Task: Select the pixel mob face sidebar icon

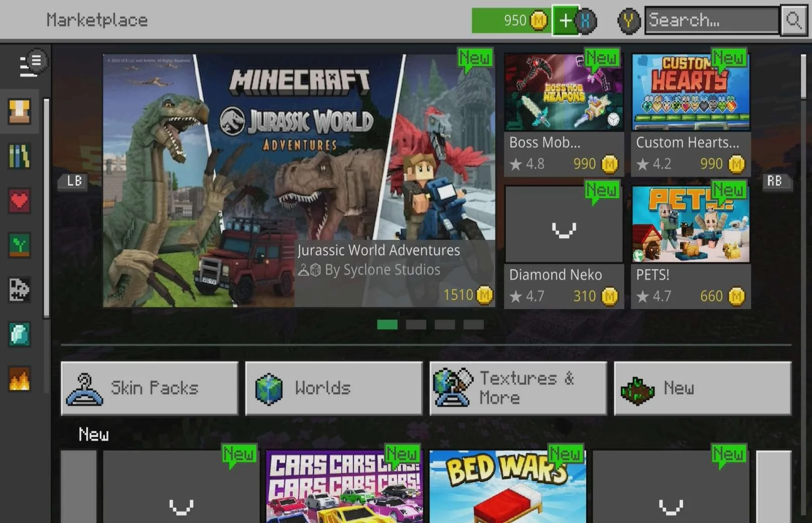Action: (20, 289)
